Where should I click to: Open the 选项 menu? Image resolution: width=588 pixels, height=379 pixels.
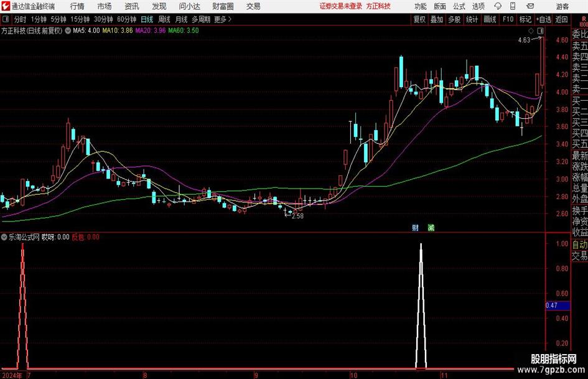click(478, 6)
